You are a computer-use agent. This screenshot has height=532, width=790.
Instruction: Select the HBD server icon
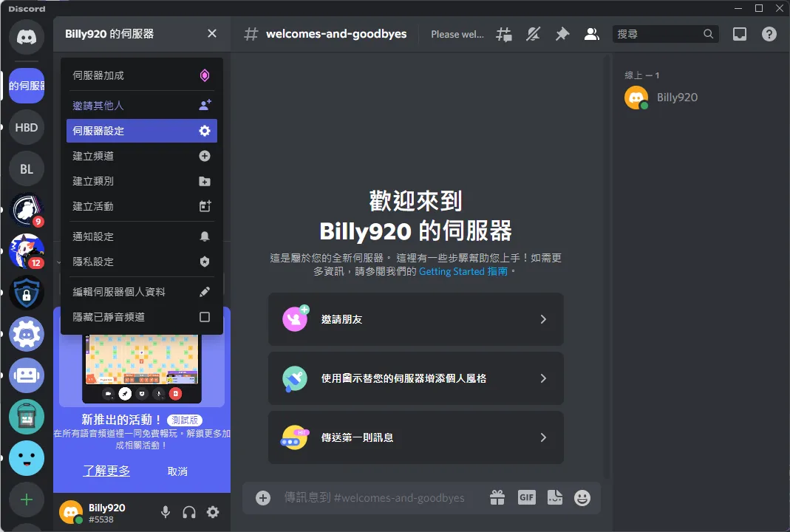click(x=27, y=127)
